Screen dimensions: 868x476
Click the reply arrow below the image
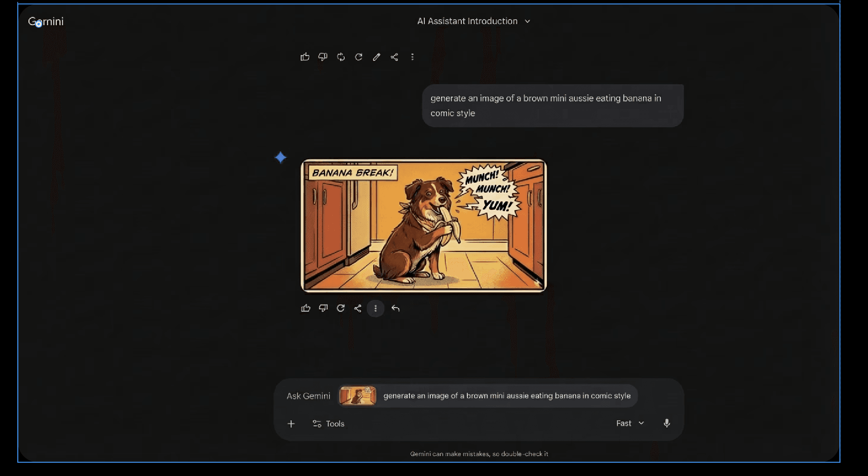coord(395,308)
